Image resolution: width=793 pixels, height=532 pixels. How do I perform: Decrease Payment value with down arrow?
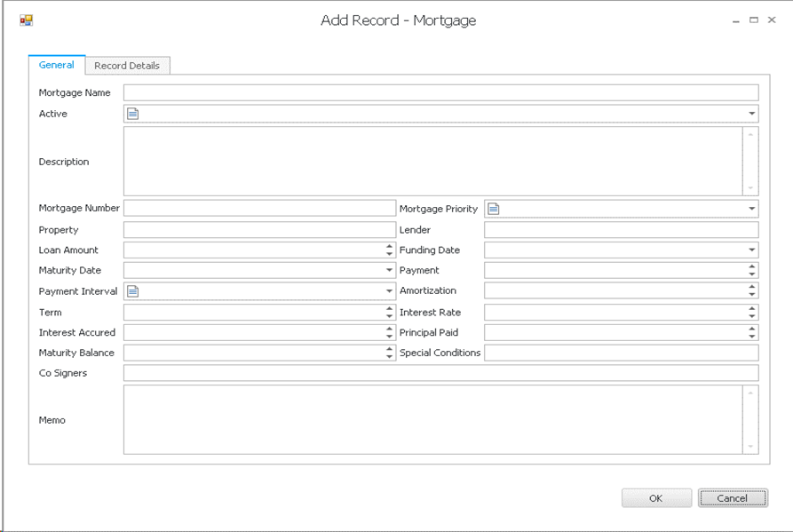tap(752, 274)
